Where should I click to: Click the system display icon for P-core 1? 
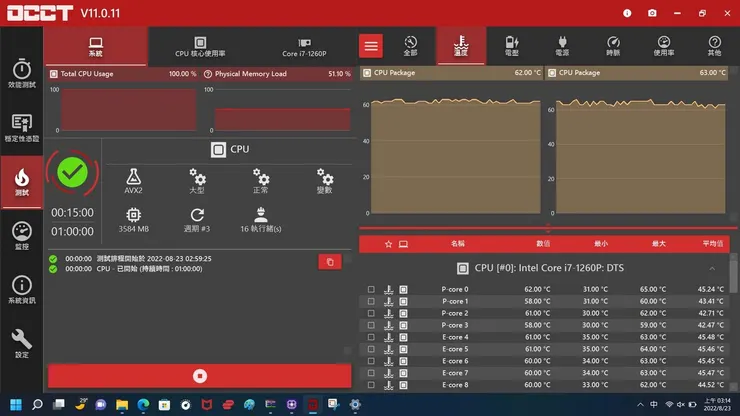404,301
